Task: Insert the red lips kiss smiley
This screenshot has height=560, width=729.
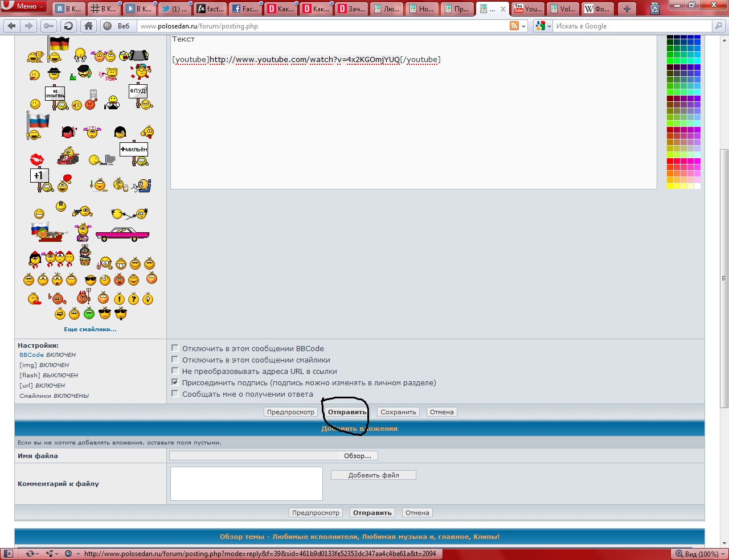Action: [36, 159]
